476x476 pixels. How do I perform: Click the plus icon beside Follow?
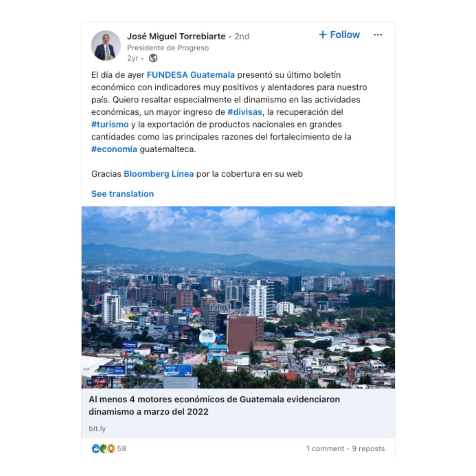tap(323, 35)
